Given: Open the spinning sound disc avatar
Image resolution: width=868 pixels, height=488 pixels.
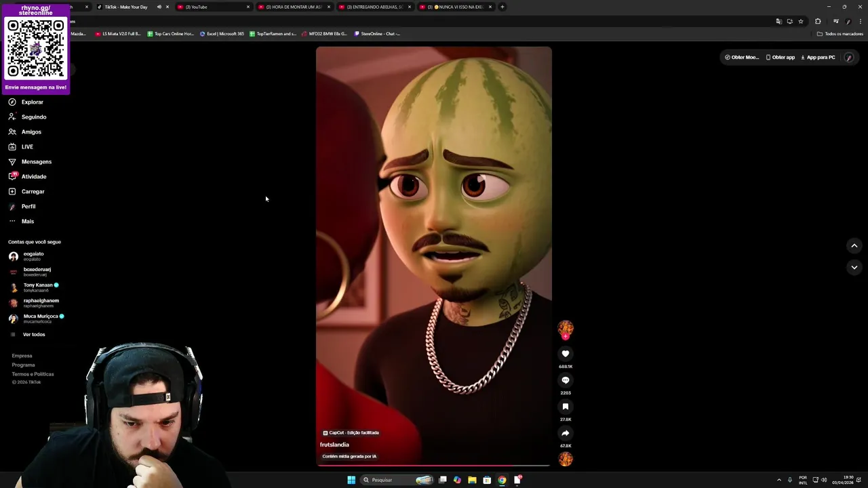Looking at the screenshot, I should 566,460.
